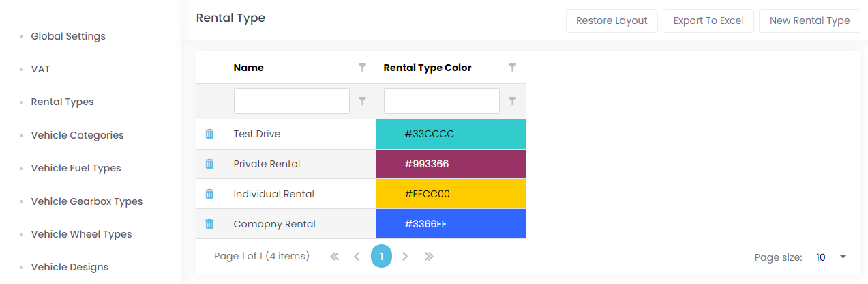This screenshot has width=868, height=284.
Task: Delete the Private Rental row
Action: pyautogui.click(x=209, y=164)
